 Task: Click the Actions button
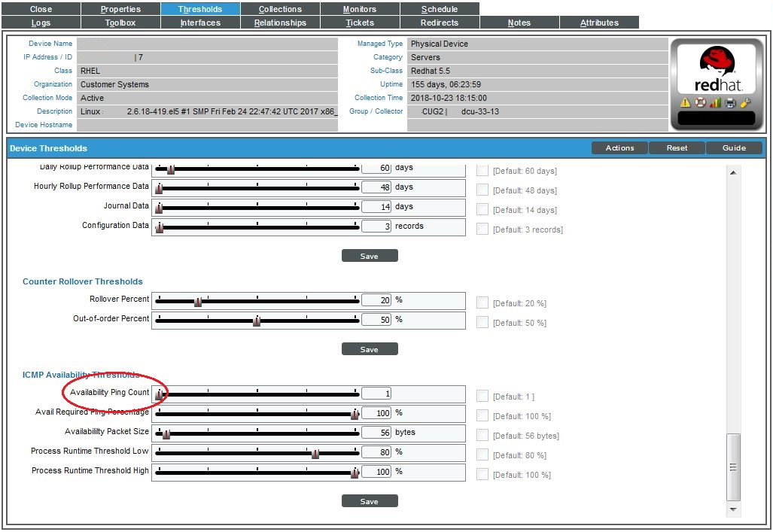(619, 147)
